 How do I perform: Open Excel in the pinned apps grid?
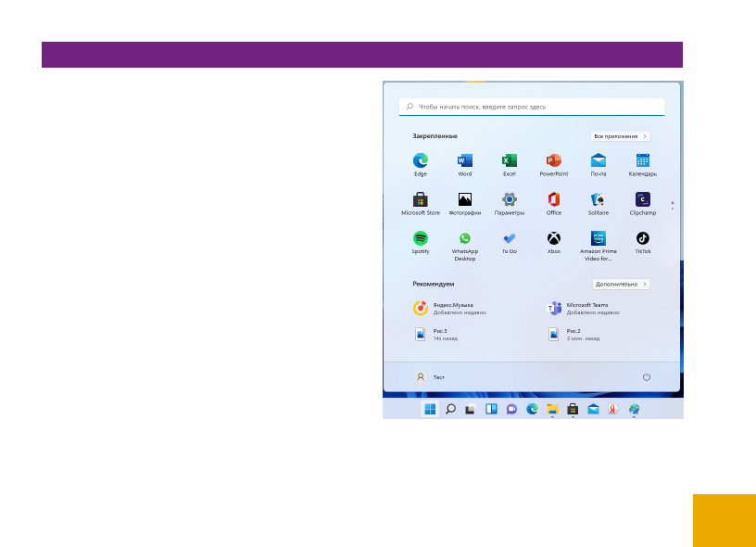(510, 161)
